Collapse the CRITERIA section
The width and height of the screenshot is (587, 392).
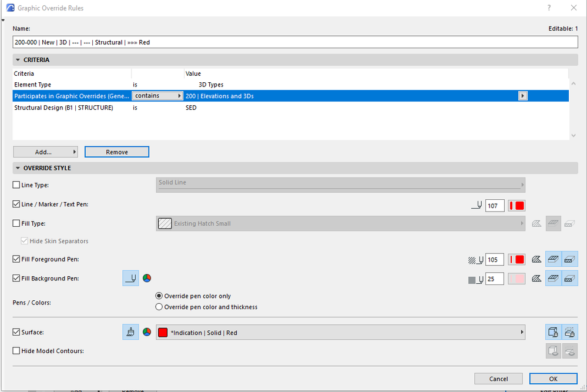pos(18,60)
